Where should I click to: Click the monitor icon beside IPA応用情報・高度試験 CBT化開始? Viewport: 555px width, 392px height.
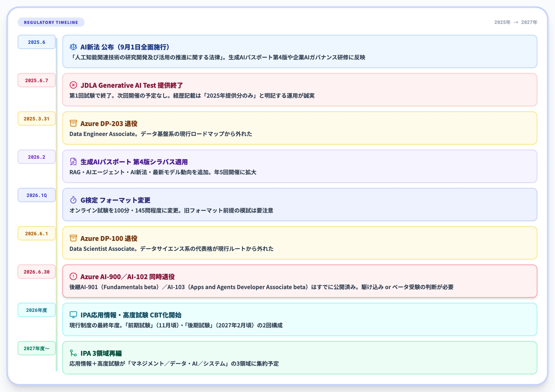click(73, 315)
